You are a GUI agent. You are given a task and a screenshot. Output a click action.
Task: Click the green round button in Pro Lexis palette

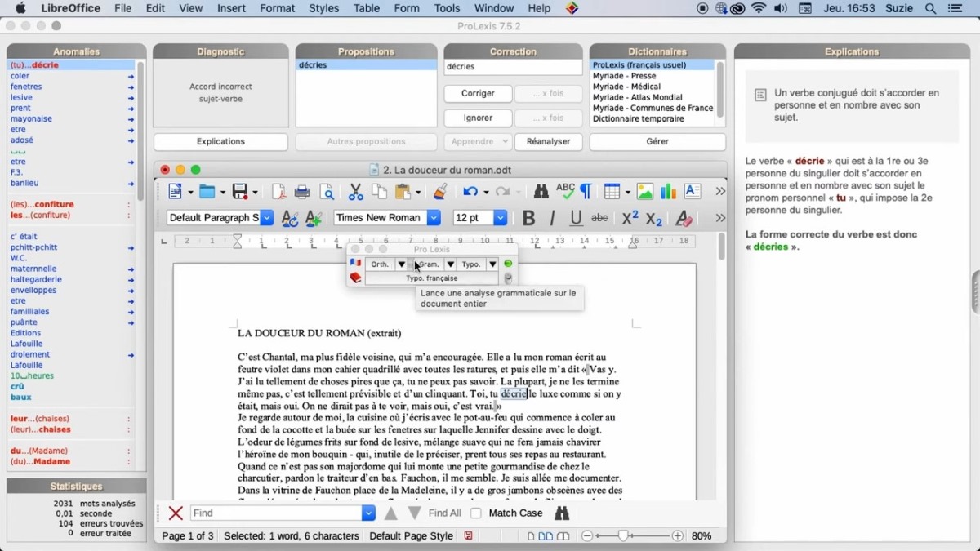pyautogui.click(x=508, y=264)
